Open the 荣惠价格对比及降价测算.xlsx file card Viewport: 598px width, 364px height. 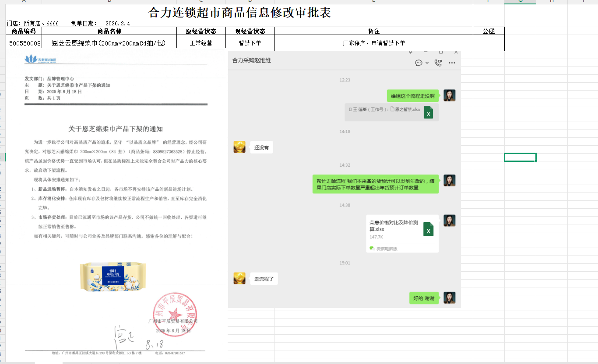[402, 234]
